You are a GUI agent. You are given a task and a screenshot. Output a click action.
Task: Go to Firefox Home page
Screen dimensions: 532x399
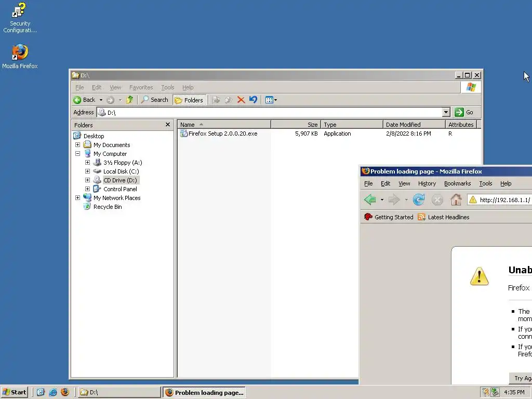tap(456, 199)
